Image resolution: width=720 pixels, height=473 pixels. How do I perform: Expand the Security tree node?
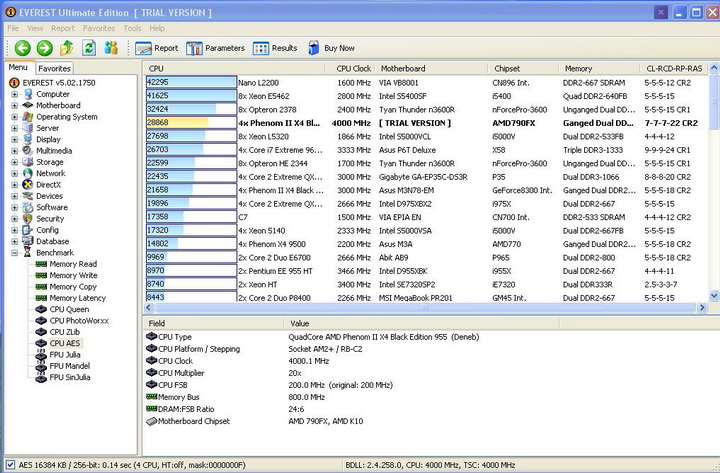click(15, 219)
